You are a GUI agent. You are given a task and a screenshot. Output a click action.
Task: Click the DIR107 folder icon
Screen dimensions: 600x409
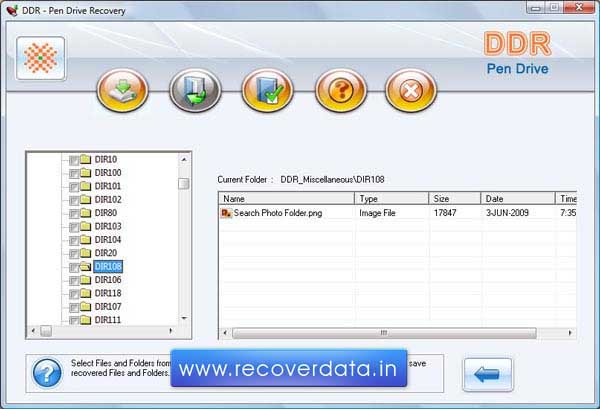point(86,306)
